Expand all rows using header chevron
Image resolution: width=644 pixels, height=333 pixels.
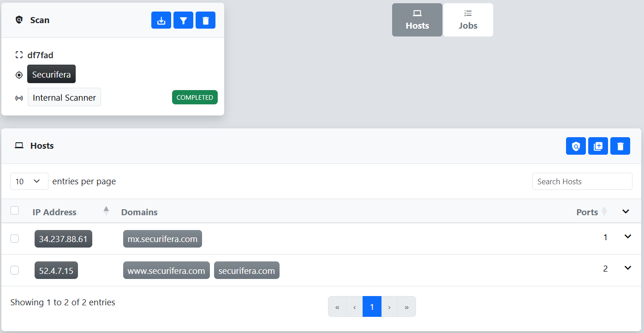click(x=626, y=212)
